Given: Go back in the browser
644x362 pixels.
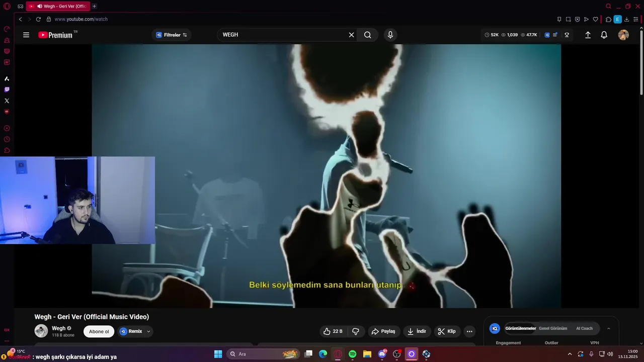Looking at the screenshot, I should pos(20,19).
